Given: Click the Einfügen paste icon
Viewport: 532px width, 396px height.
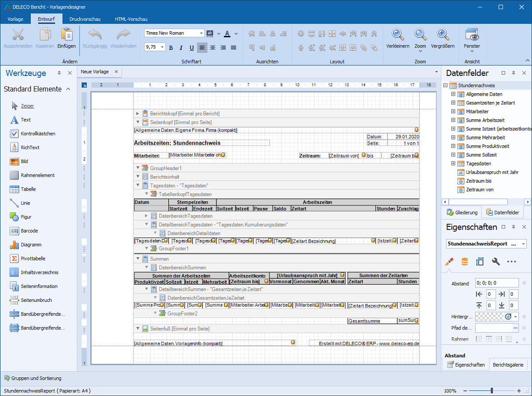Looking at the screenshot, I should pyautogui.click(x=67, y=35).
